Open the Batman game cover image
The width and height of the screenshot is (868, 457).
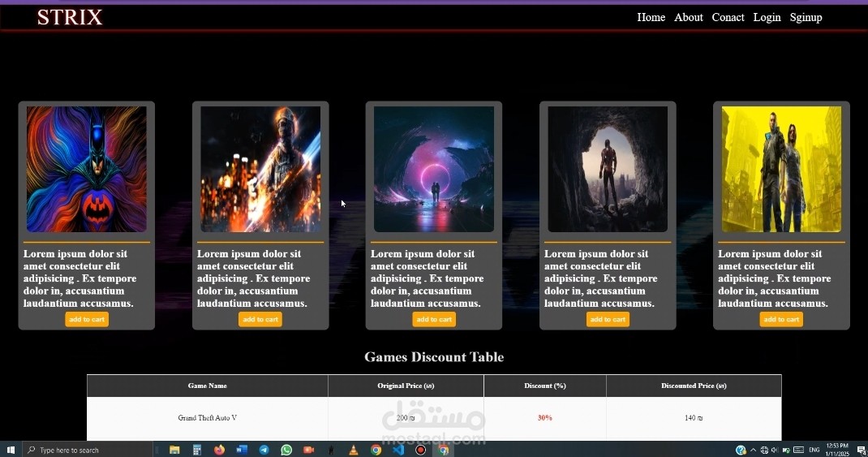tap(87, 169)
